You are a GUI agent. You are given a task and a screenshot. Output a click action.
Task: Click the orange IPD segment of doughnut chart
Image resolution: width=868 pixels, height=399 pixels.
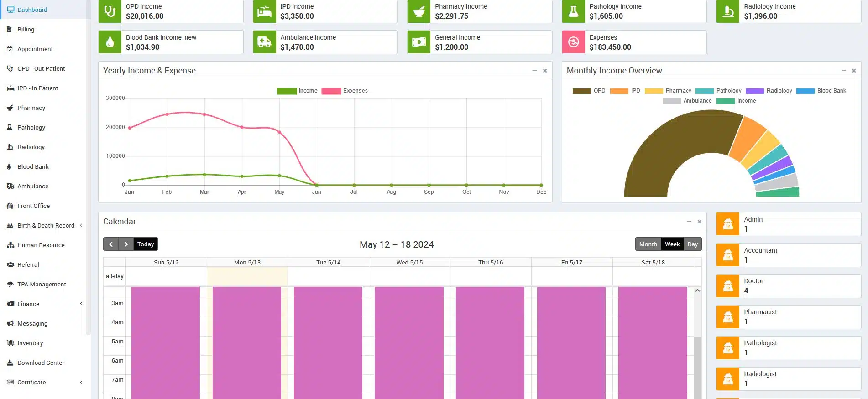[748, 138]
